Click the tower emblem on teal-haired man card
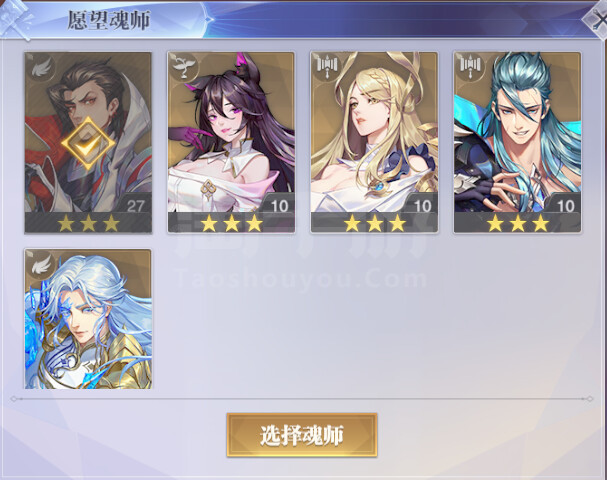This screenshot has height=480, width=607. 469,67
